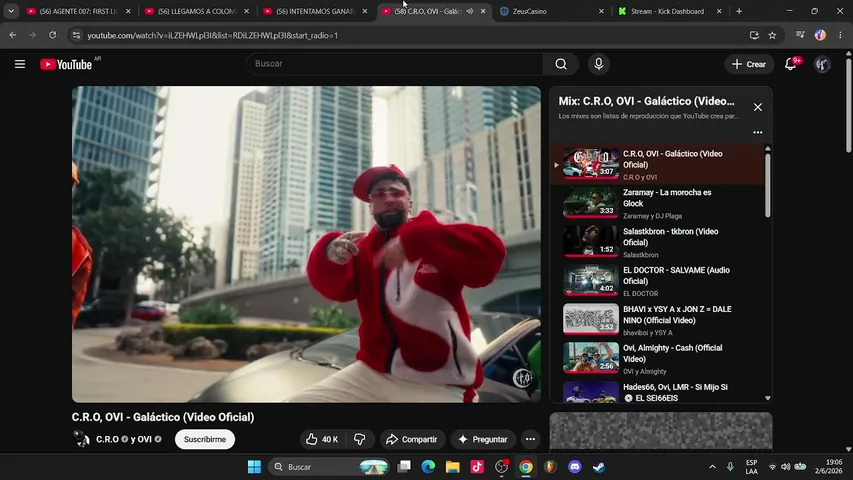
Task: Click the search magnifier button
Action: coord(561,64)
